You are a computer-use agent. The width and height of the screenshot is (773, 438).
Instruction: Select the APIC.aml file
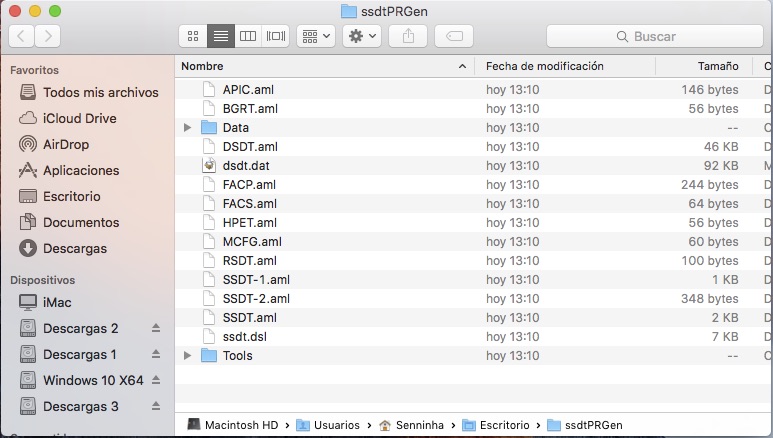pyautogui.click(x=473, y=90)
